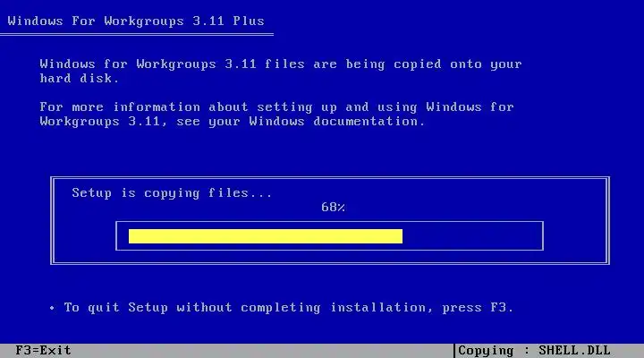The width and height of the screenshot is (644, 358).
Task: Click the 'hard disk.' text line
Action: 80,78
